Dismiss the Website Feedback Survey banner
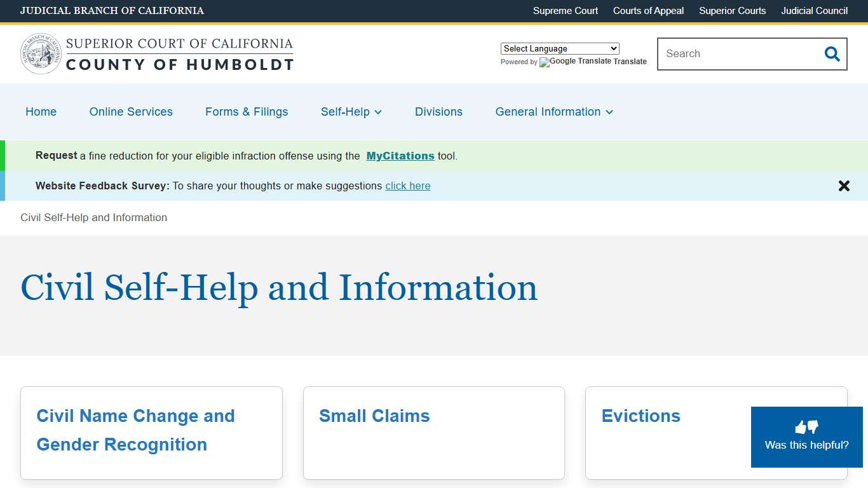The image size is (868, 488). coord(844,186)
